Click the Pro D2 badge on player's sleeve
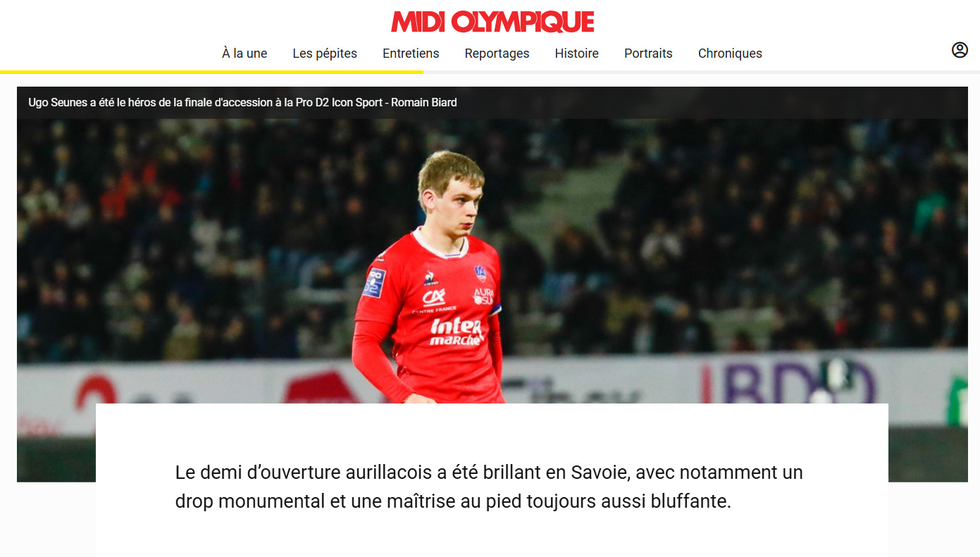Screen dimensions: 980x557 pos(374,282)
